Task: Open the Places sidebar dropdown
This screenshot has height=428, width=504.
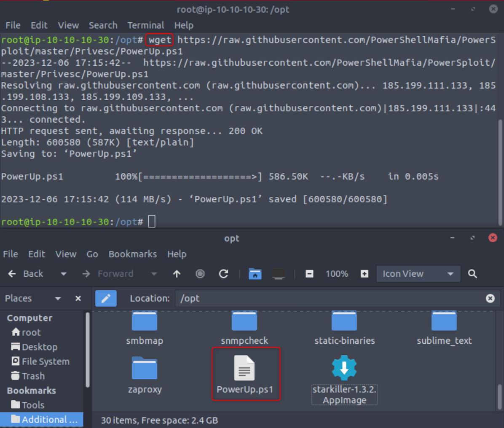Action: pos(58,298)
